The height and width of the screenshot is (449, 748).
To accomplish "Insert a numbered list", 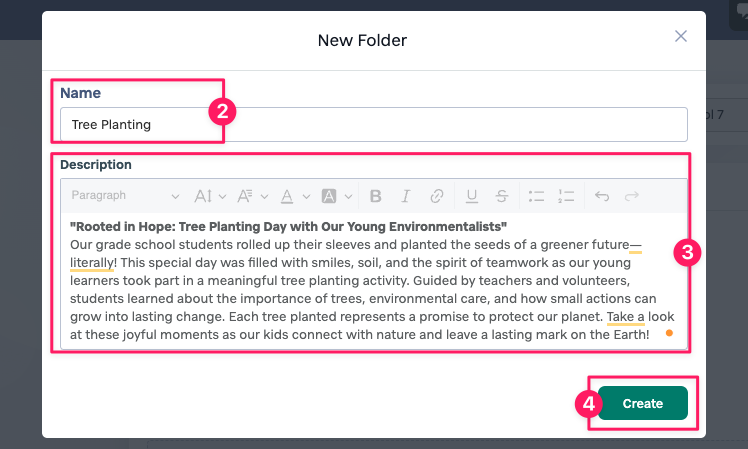I will [566, 196].
